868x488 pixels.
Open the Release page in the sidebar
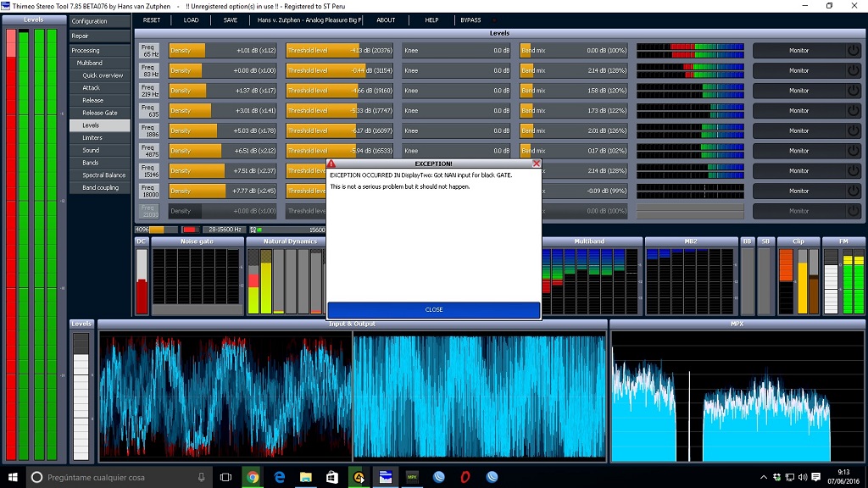100,100
